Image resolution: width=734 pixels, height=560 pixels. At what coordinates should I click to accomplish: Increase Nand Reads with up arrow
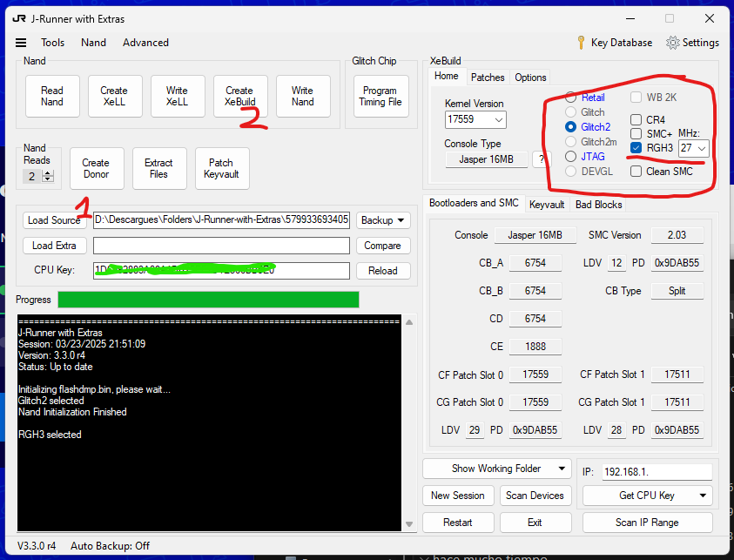point(48,173)
